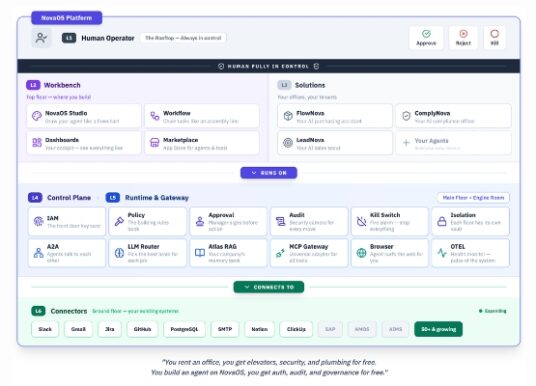Viewport: 536px width, 386px height.
Task: Click the FlowNova box icon
Action: pos(288,116)
